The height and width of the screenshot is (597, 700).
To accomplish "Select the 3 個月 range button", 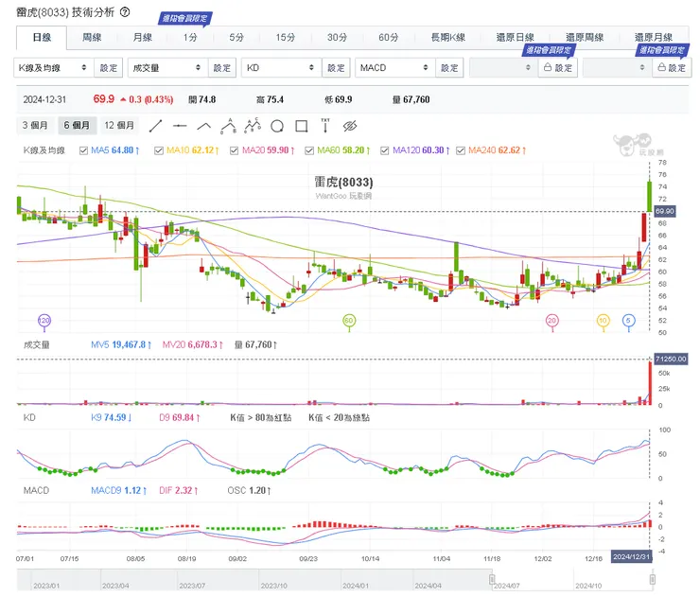I will [x=35, y=126].
